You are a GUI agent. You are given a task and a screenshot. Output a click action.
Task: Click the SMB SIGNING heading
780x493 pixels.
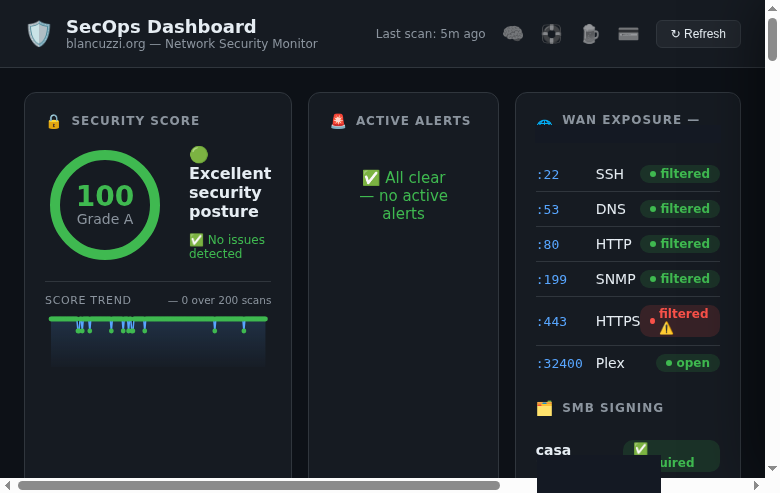coord(613,408)
